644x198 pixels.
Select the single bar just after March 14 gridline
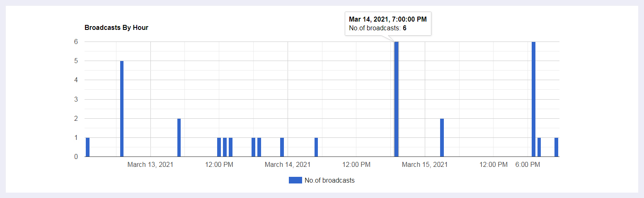(x=316, y=147)
